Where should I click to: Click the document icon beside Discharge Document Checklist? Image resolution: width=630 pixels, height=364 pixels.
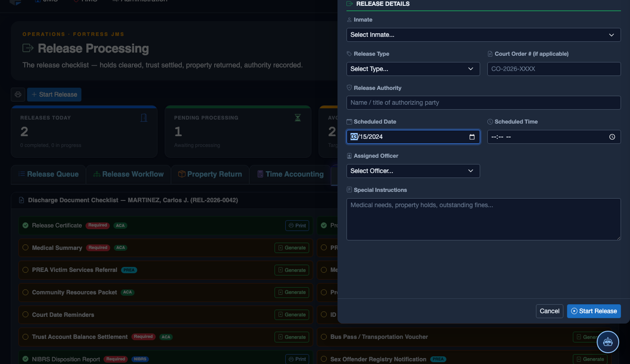pyautogui.click(x=21, y=200)
